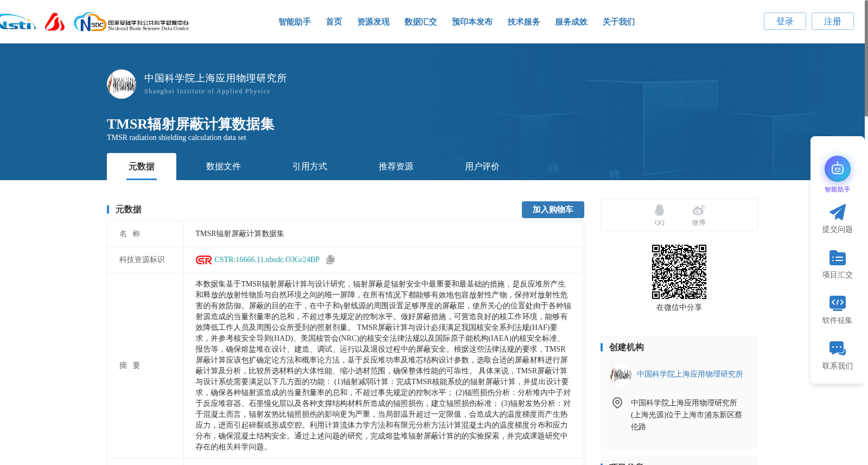868x465 pixels.
Task: Open the 智能助手 robot icon in sidebar
Action: coord(837,169)
